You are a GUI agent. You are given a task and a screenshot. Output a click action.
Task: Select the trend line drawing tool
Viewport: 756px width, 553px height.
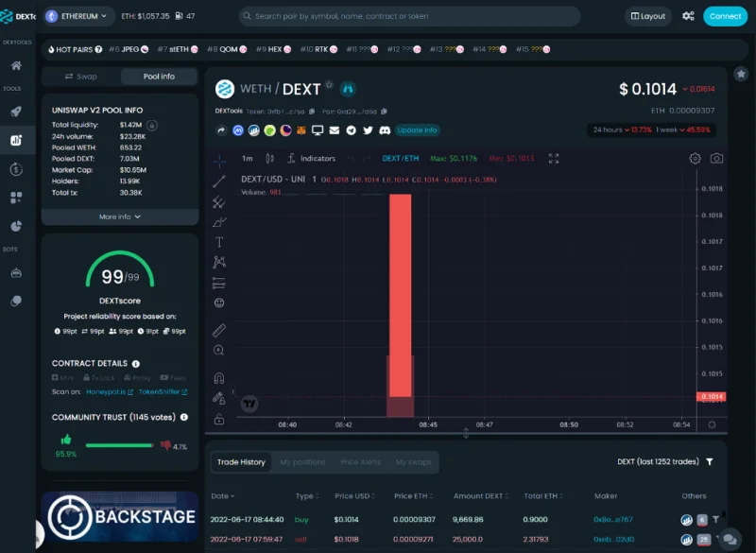[219, 181]
